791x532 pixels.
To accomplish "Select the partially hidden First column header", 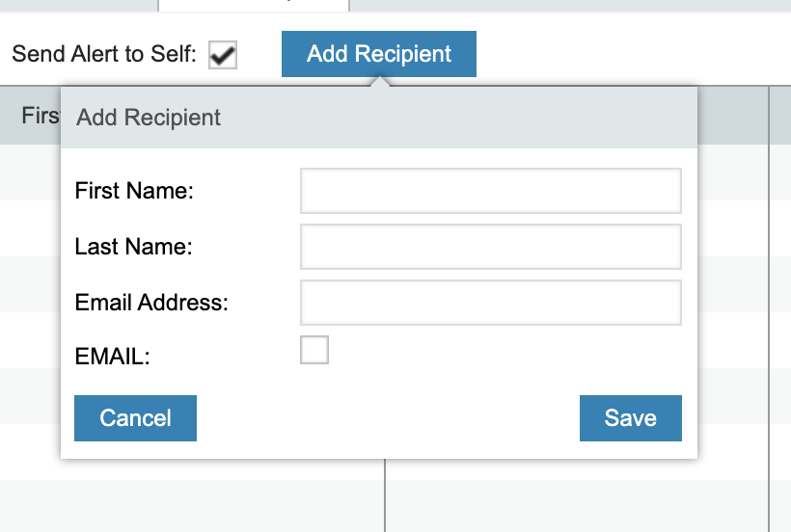I will coord(41,116).
